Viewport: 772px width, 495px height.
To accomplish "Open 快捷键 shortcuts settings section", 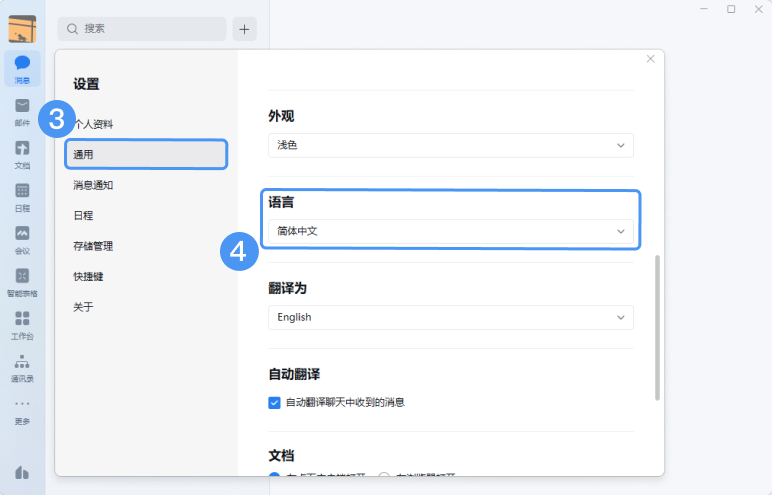I will click(87, 276).
